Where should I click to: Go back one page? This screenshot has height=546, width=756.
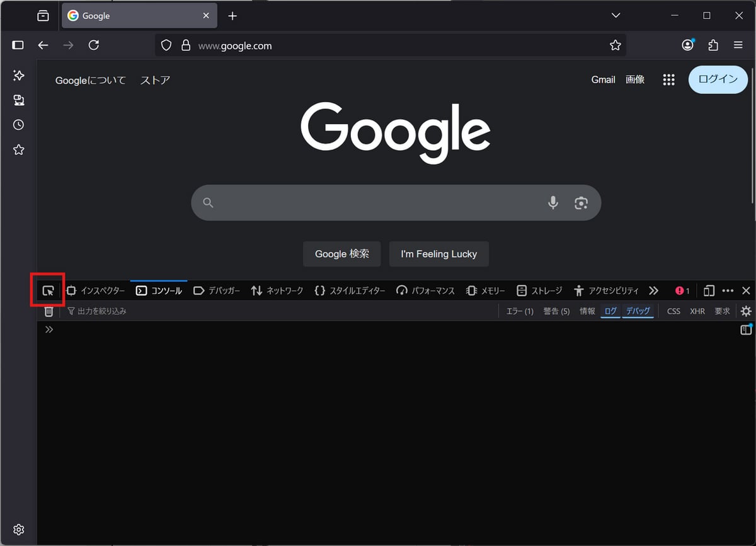click(x=43, y=45)
